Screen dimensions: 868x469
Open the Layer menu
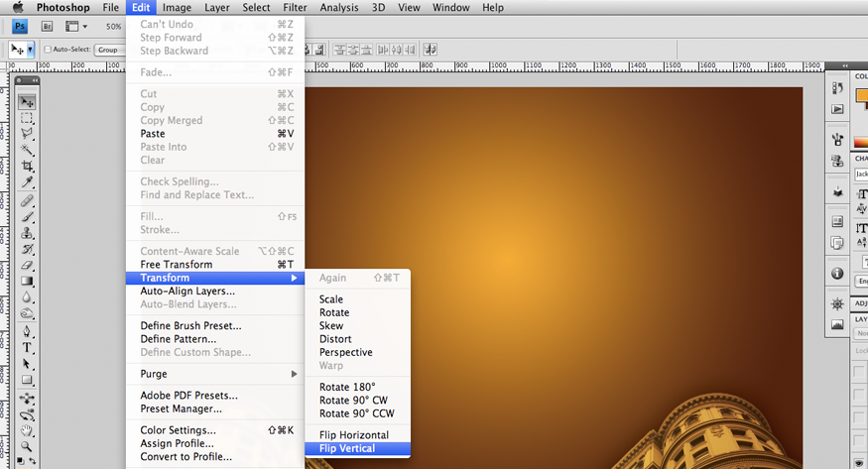[217, 7]
